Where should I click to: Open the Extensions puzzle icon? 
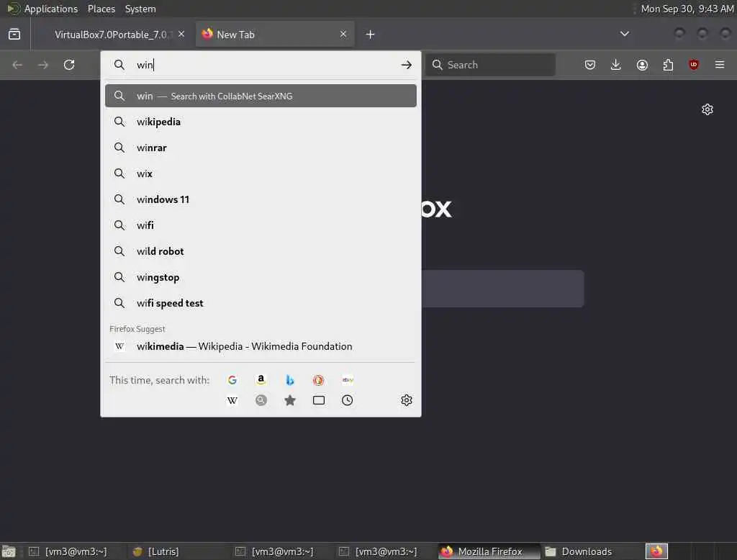pos(668,65)
